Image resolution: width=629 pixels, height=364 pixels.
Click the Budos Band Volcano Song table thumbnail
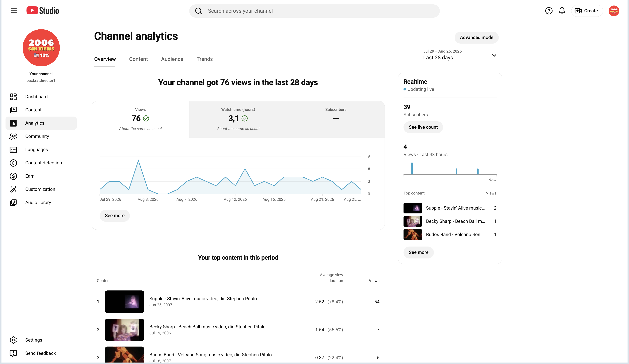124,355
